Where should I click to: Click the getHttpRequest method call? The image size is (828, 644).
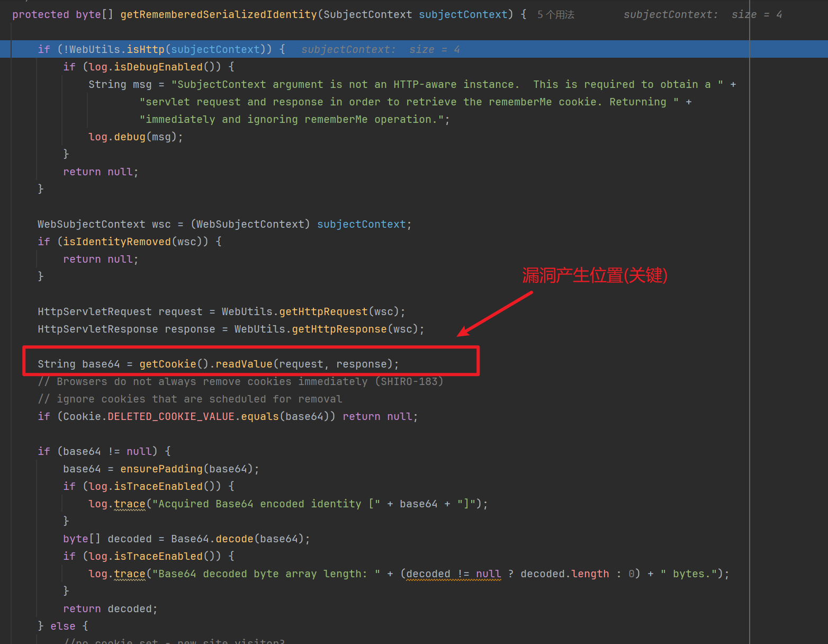[x=323, y=311]
